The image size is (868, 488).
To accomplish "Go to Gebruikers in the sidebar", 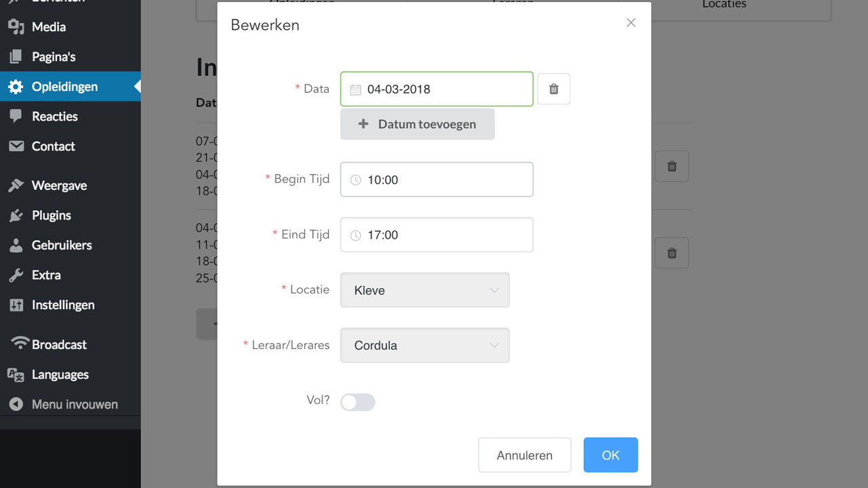I will click(x=61, y=245).
